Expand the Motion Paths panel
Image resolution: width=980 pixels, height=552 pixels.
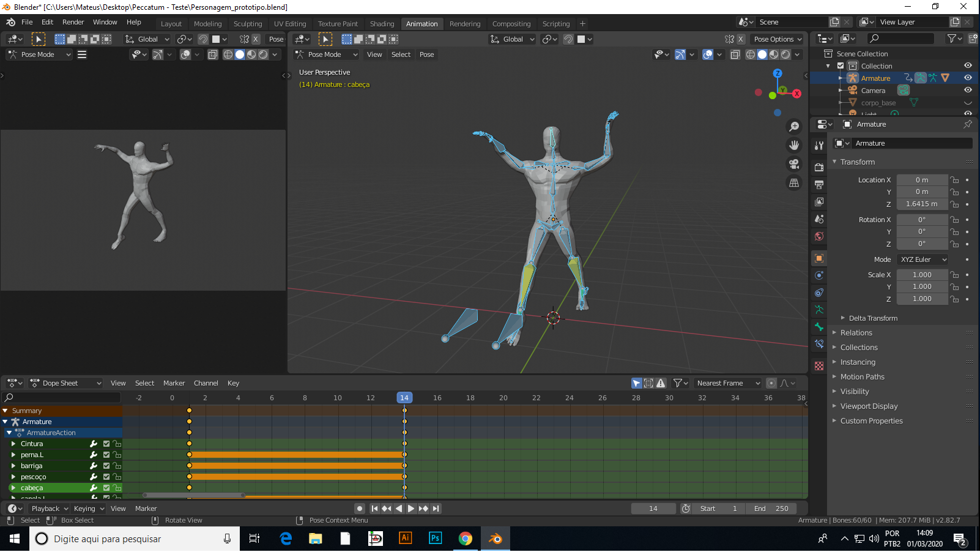coord(862,377)
